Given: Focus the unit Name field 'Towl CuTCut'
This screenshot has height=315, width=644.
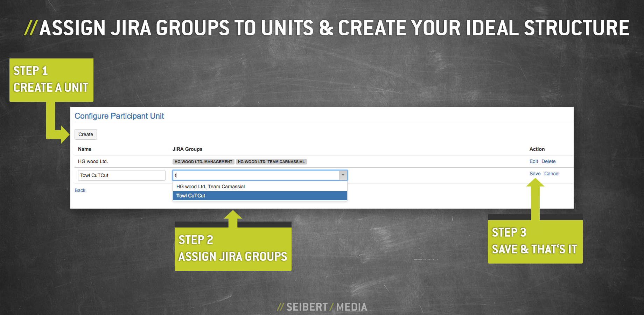Looking at the screenshot, I should 122,175.
